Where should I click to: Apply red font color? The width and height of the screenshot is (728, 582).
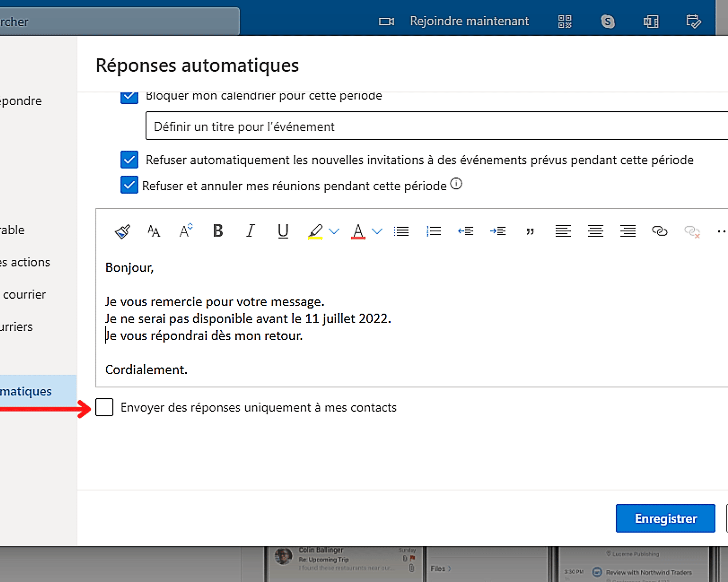(358, 232)
